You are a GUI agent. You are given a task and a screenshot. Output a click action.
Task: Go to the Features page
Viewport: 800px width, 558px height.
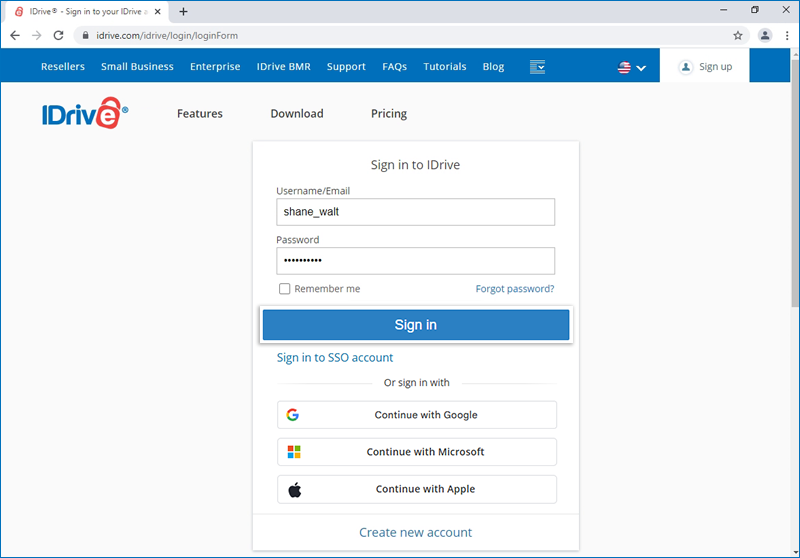[x=200, y=113]
